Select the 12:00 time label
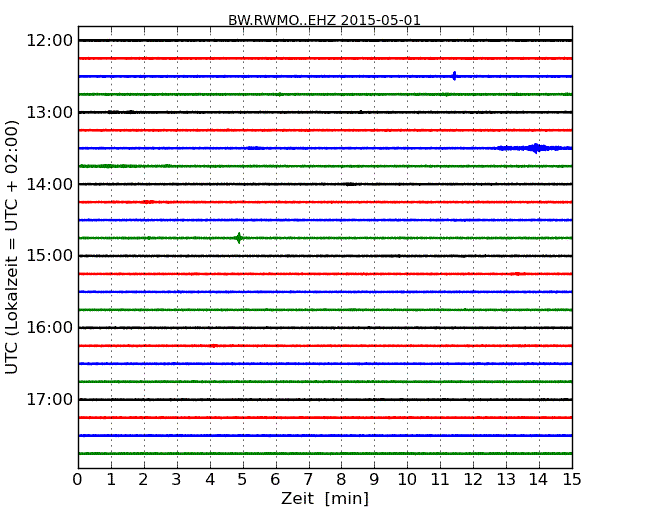Image resolution: width=650 pixels, height=520 pixels. [50, 41]
